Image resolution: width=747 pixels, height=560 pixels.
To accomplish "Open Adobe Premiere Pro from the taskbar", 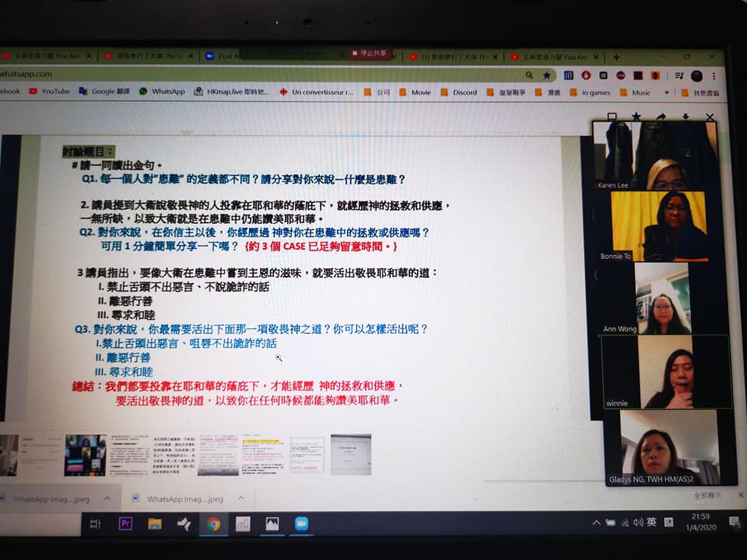I will point(125,523).
